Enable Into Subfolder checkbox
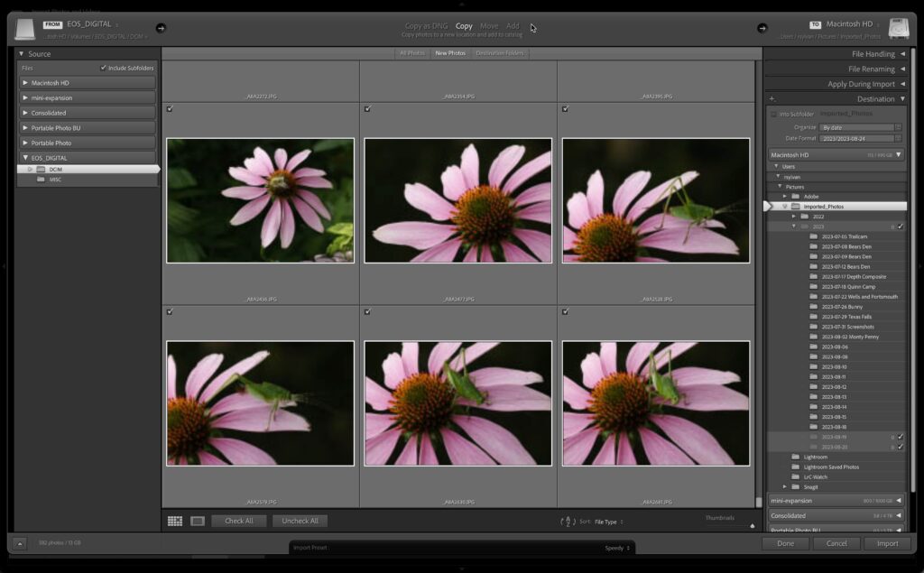Image resolution: width=924 pixels, height=573 pixels. pos(773,114)
